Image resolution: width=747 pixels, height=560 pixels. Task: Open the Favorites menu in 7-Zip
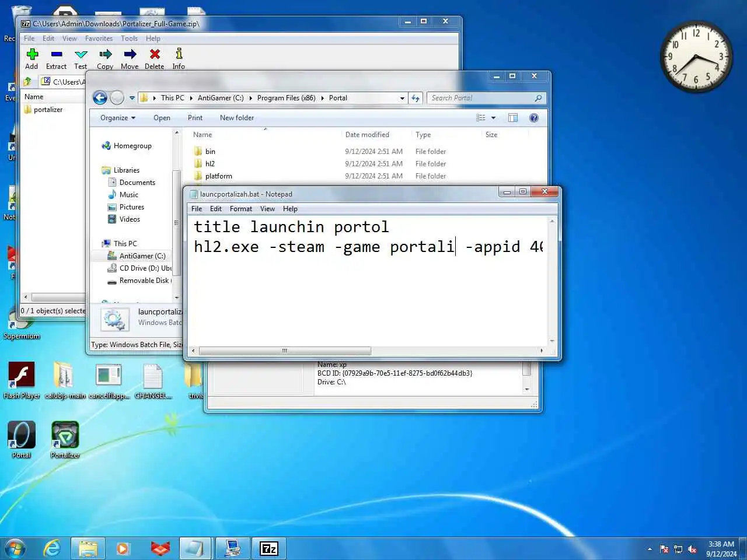point(99,38)
